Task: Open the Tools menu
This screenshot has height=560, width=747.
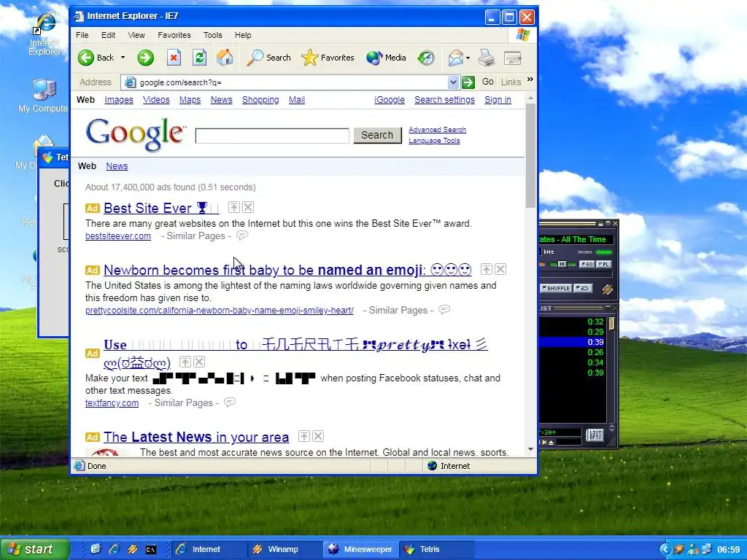Action: 212,35
